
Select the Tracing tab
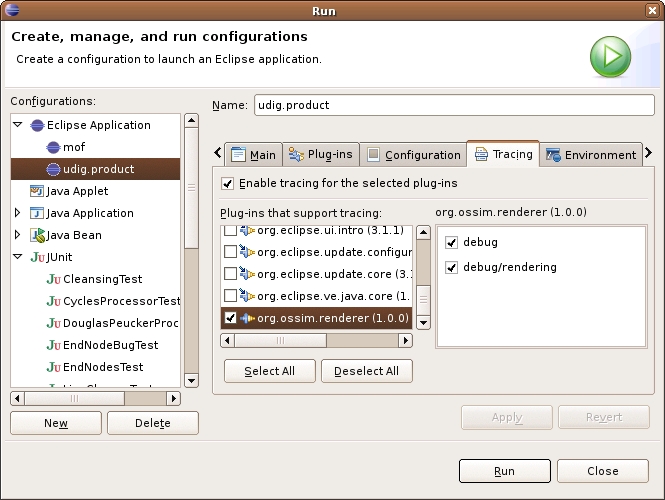(x=503, y=154)
